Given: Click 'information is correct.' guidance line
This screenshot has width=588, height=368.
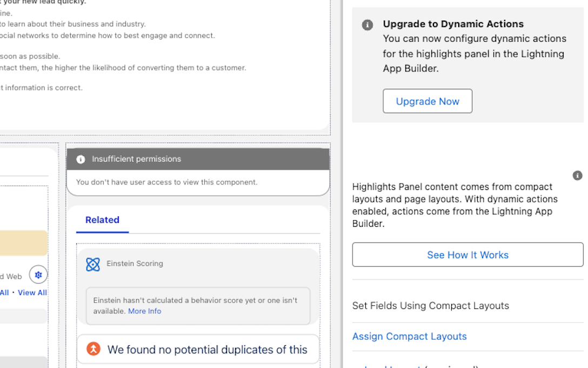Looking at the screenshot, I should pyautogui.click(x=41, y=88).
